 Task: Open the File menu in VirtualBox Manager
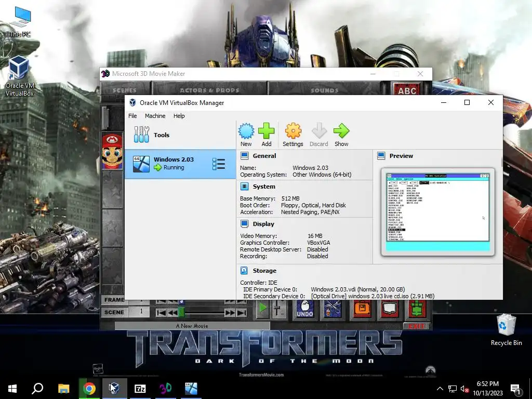pyautogui.click(x=132, y=116)
